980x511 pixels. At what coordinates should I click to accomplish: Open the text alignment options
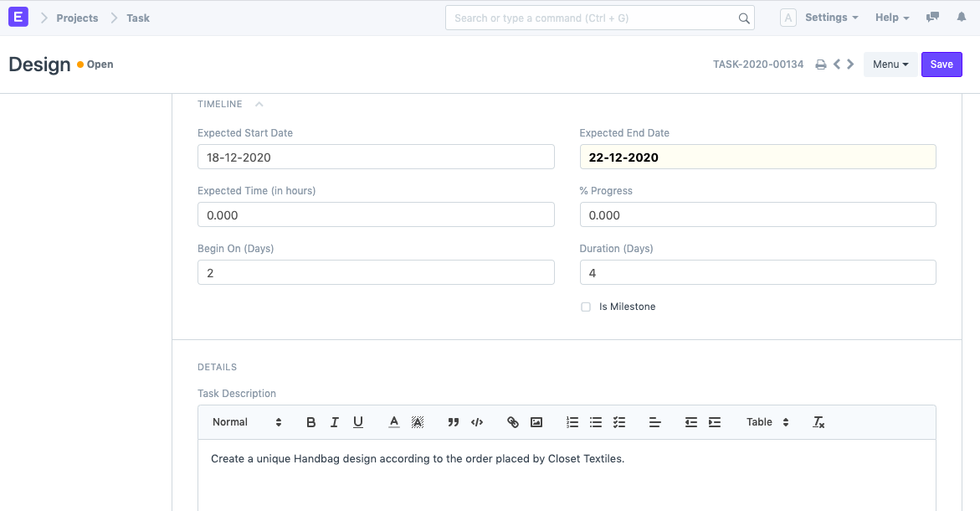click(655, 422)
